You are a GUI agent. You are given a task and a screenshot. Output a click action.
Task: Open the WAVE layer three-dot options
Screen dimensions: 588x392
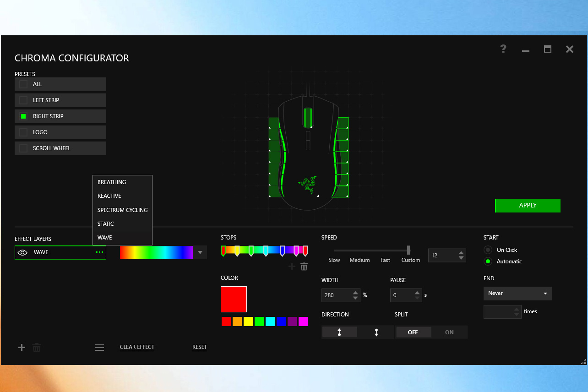point(100,252)
